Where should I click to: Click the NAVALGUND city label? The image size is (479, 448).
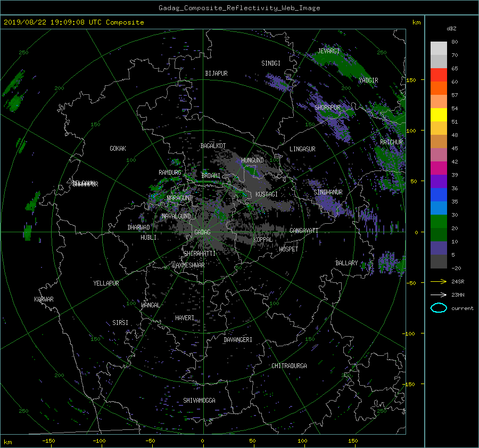(x=176, y=216)
